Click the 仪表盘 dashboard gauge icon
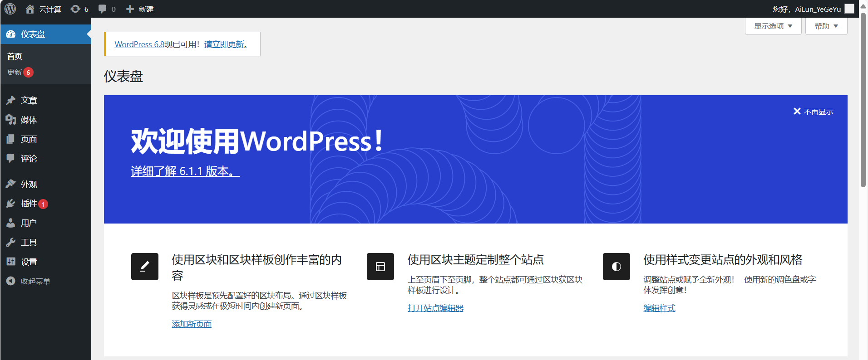868x360 pixels. click(x=11, y=34)
